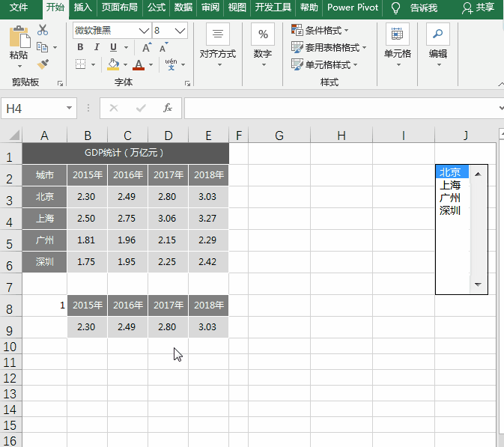Open font name dropdown 微软雅黑
Screen dimensions: 504x447
pos(144,31)
